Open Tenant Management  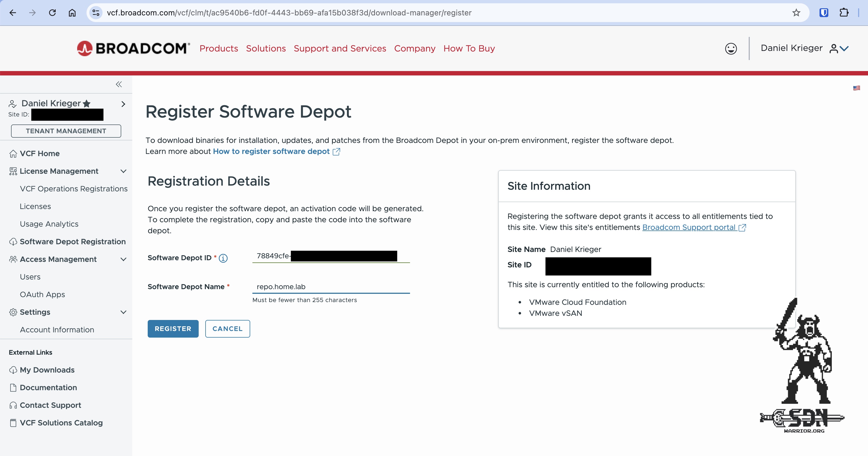click(x=66, y=131)
